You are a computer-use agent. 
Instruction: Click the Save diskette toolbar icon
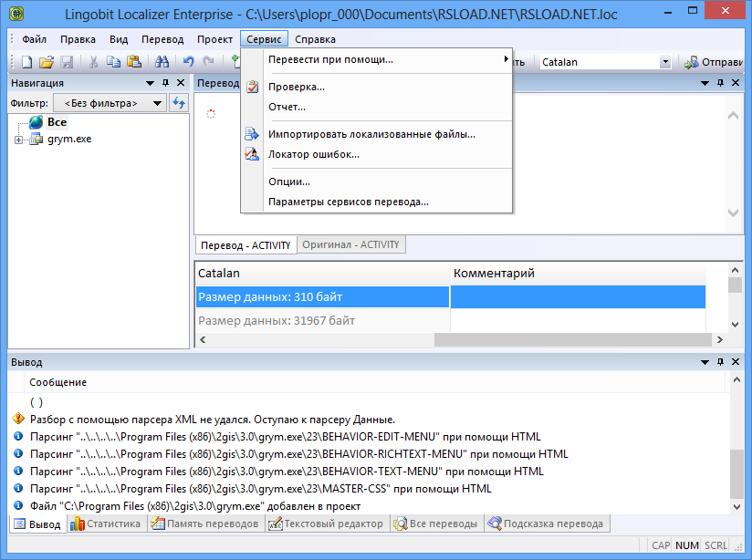click(67, 62)
